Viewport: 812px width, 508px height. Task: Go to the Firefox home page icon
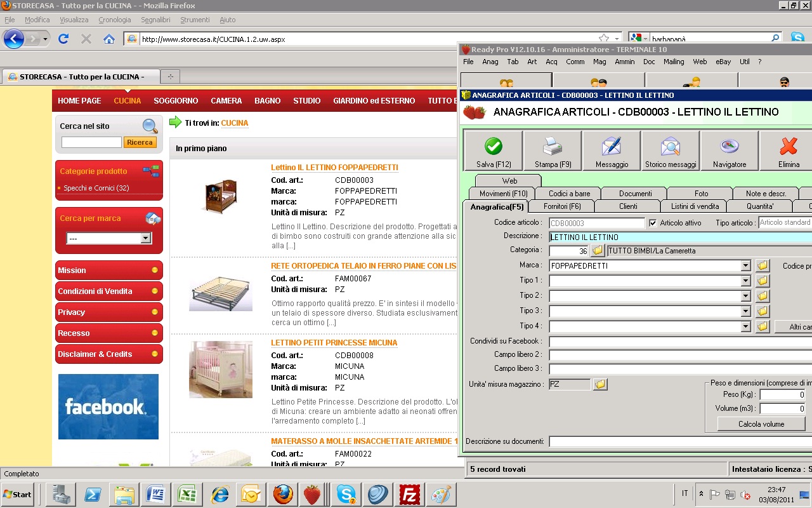109,39
